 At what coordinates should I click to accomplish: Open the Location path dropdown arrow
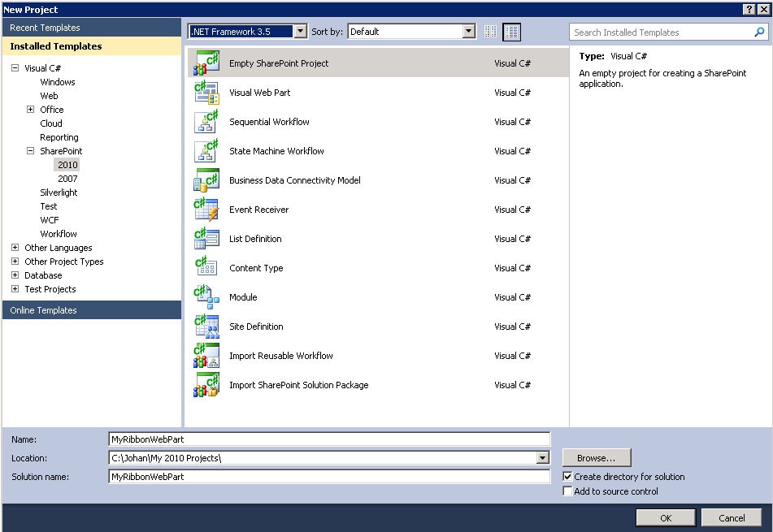pyautogui.click(x=543, y=457)
